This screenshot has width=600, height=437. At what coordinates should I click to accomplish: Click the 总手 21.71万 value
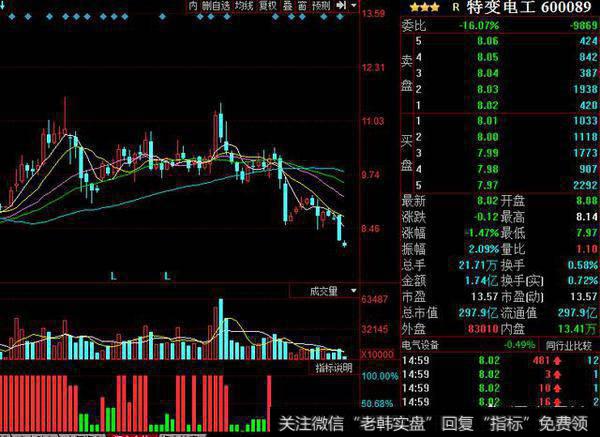[479, 265]
